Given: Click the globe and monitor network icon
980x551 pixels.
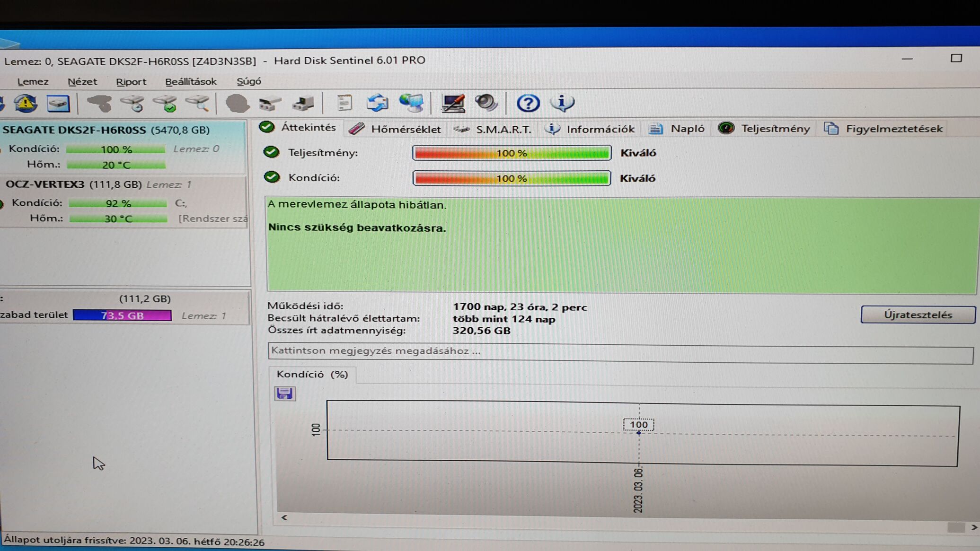Looking at the screenshot, I should [x=411, y=103].
